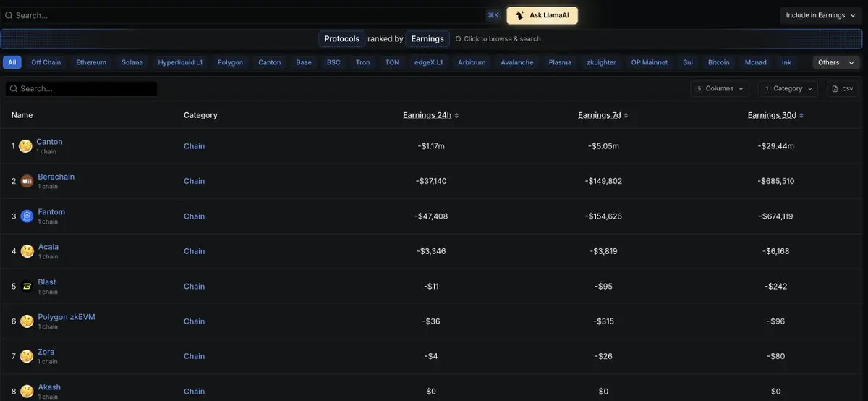Click Canton's 24h earnings value -$1.17m
The image size is (868, 401).
431,146
